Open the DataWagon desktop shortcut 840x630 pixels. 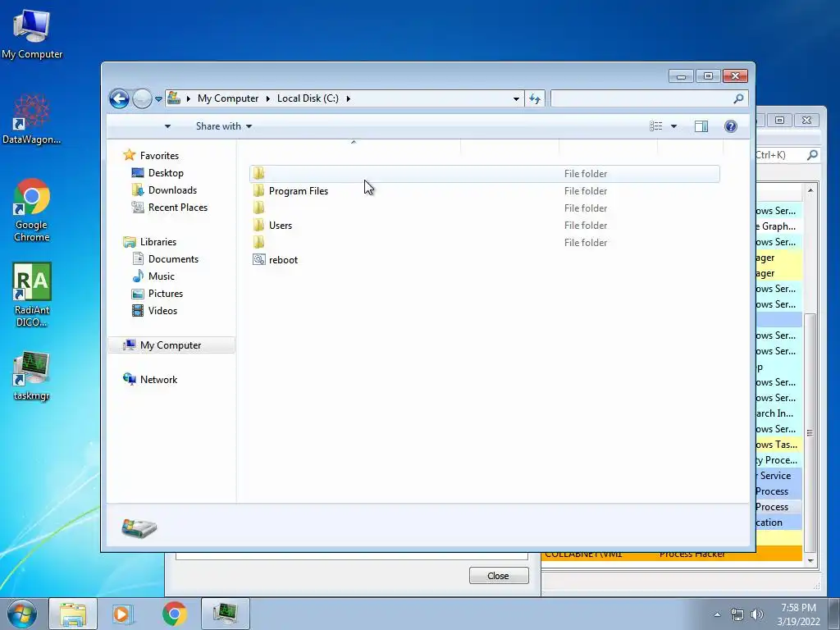[32, 119]
